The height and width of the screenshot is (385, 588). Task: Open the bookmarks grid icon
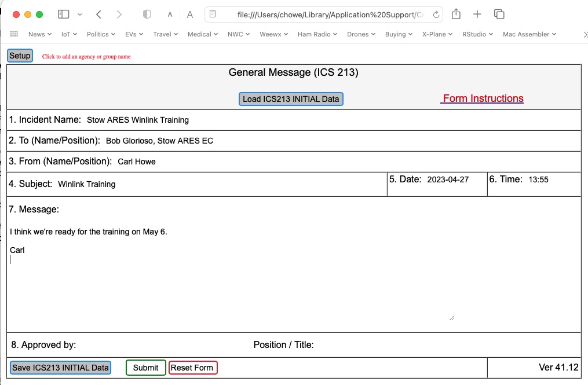14,34
